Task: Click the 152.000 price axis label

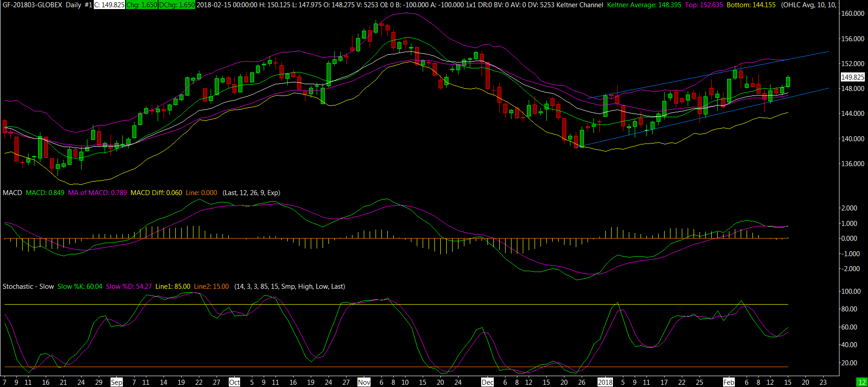Action: (x=853, y=64)
